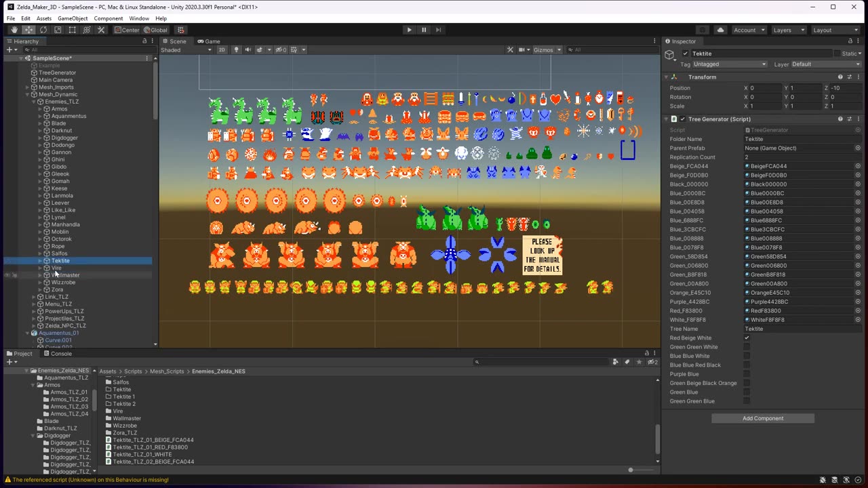This screenshot has width=868, height=488.
Task: Select the Scale tool in the toolbar
Action: (58, 30)
